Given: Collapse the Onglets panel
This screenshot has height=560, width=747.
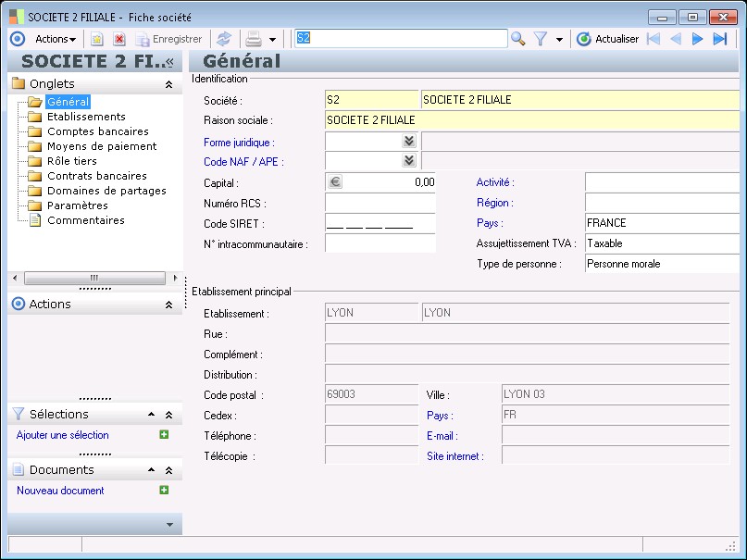Looking at the screenshot, I should pyautogui.click(x=168, y=84).
